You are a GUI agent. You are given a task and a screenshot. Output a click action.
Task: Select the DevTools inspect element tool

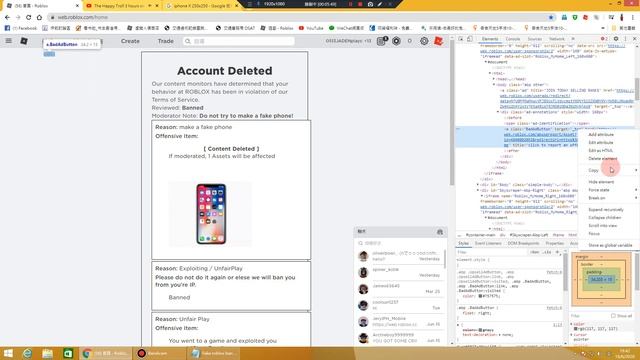[461, 39]
